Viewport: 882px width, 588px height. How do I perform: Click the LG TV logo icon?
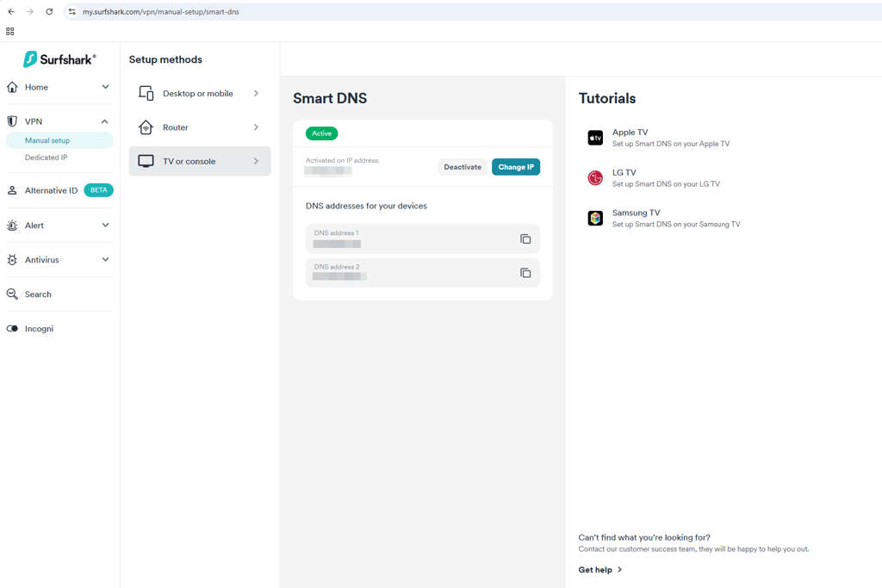pos(595,177)
